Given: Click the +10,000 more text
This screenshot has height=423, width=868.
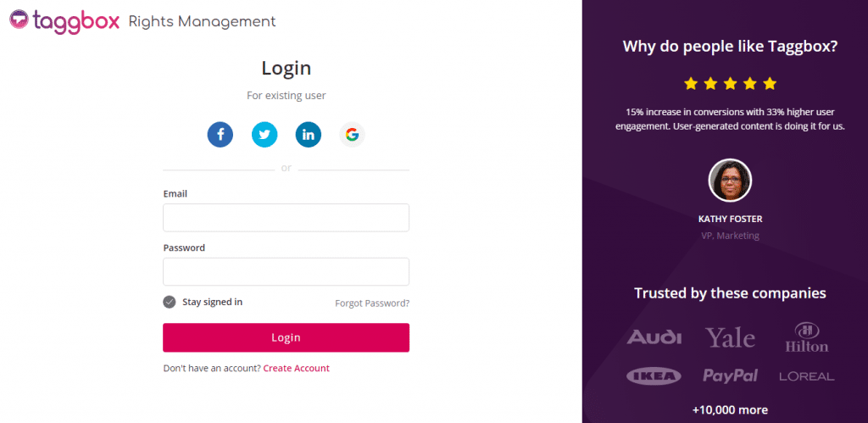Looking at the screenshot, I should (x=730, y=410).
